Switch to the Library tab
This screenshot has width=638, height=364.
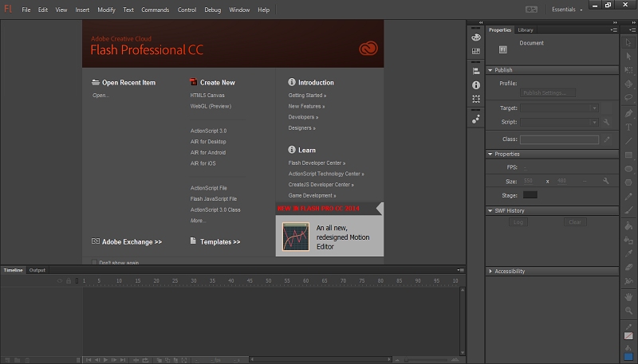pos(525,30)
